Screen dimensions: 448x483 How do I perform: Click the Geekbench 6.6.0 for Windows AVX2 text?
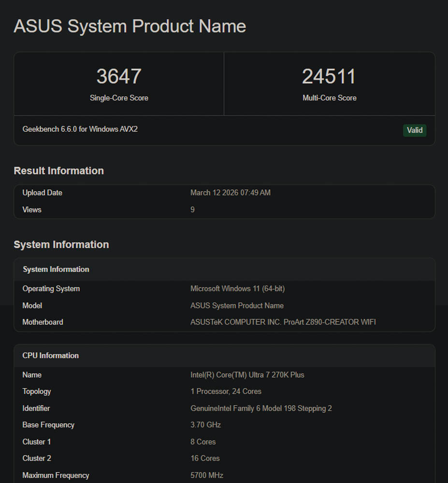click(x=80, y=129)
